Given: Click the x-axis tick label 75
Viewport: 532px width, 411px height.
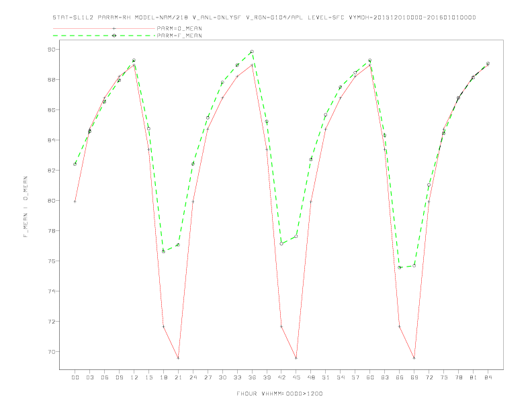Looking at the screenshot, I should [444, 377].
